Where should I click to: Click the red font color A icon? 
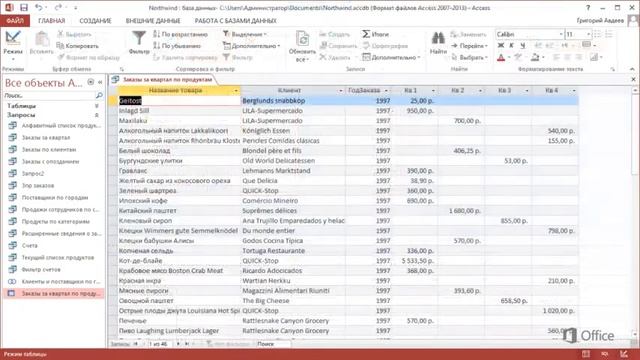pyautogui.click(x=501, y=58)
